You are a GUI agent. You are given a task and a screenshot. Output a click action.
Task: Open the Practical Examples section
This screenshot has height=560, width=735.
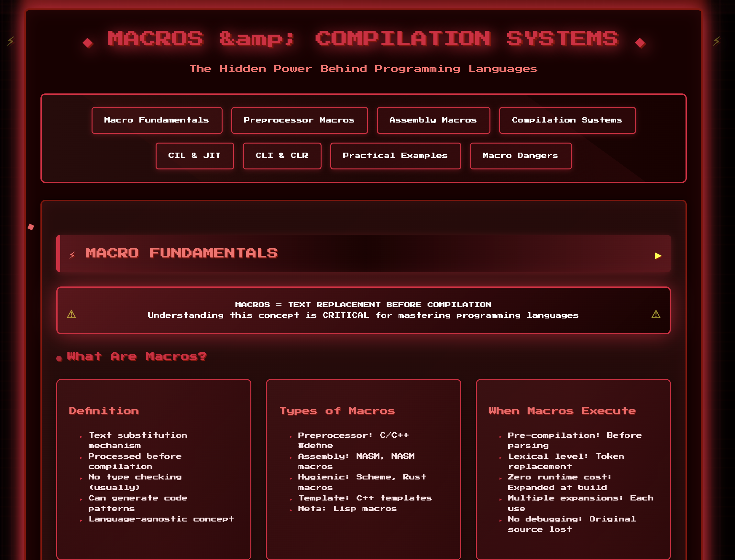(x=396, y=156)
